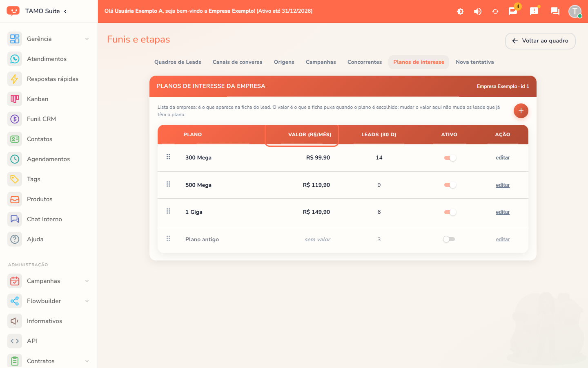Screen dimensions: 588x368
Task: Click the Funil CRM dollar icon
Action: coord(15,119)
